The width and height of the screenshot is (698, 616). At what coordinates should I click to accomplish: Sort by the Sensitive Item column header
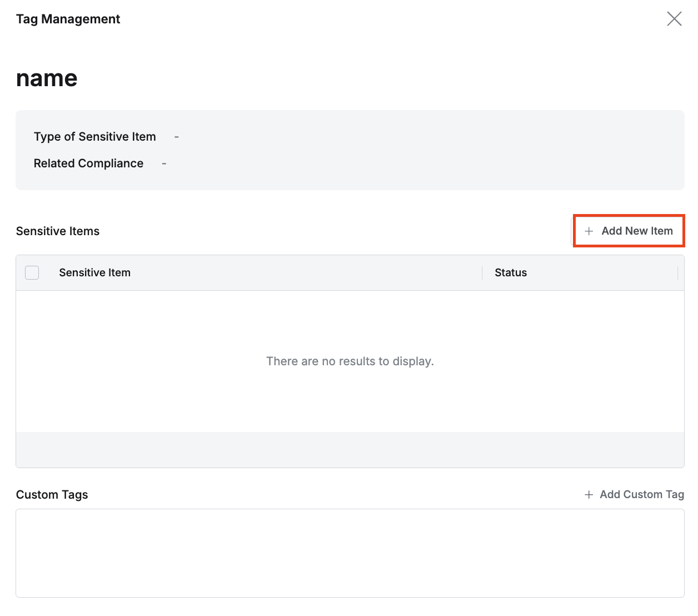click(x=94, y=272)
